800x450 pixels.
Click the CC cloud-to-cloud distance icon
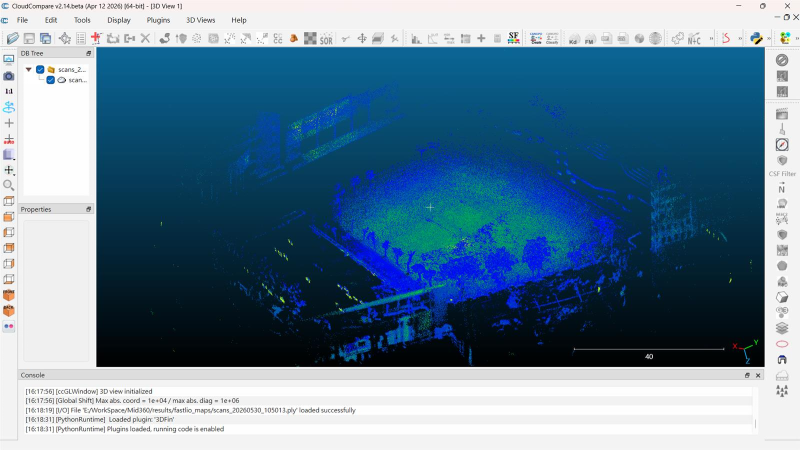tap(278, 38)
